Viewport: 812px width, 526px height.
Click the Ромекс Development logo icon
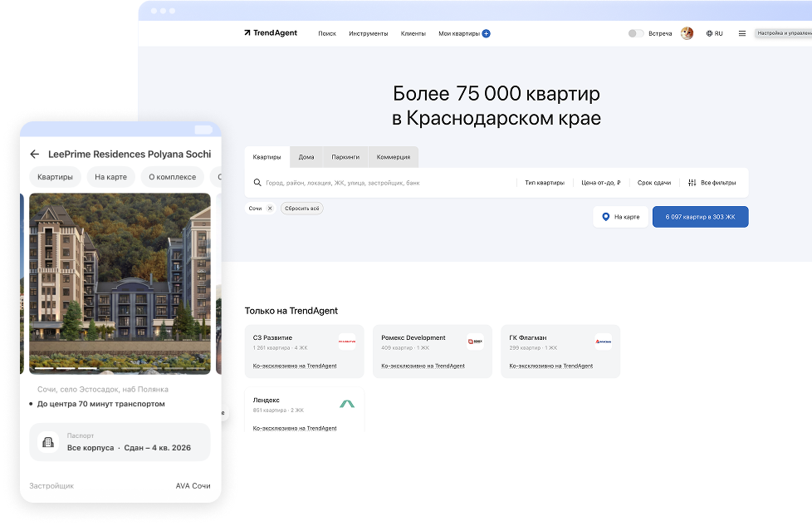[475, 342]
